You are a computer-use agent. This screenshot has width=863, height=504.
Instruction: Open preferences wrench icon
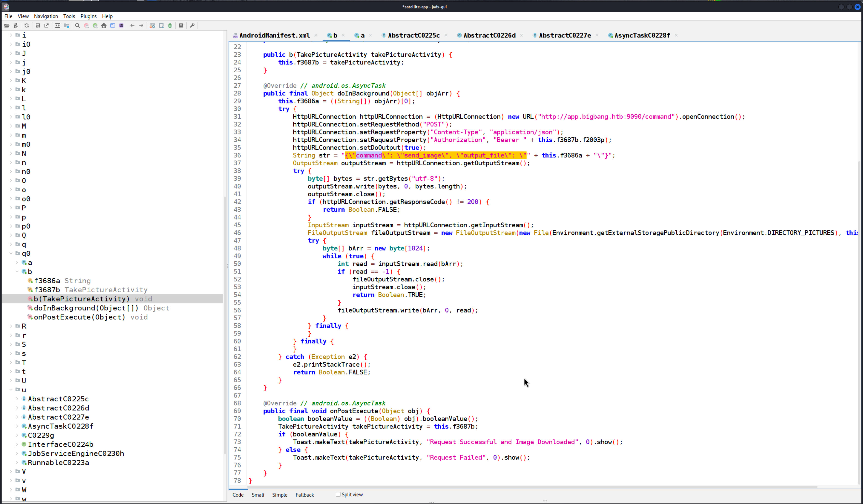tap(192, 26)
